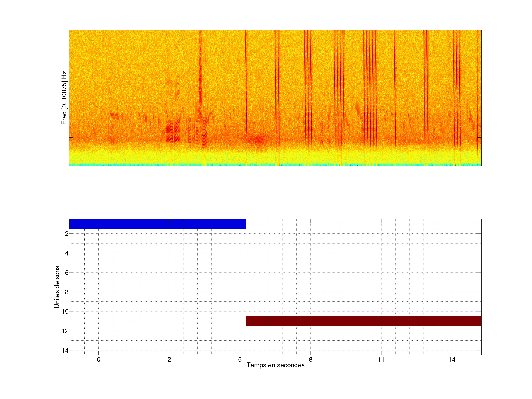532x399 pixels.
Task: Click the dark red sound unit bar
Action: 363,321
